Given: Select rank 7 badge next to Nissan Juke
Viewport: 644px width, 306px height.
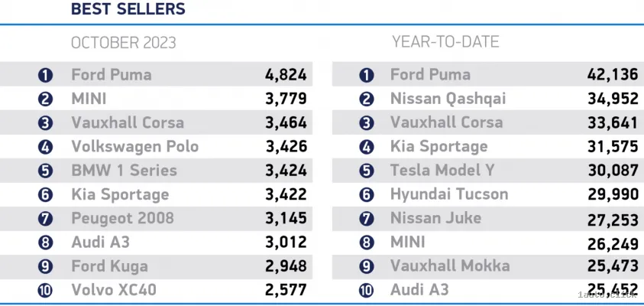Looking at the screenshot, I should pos(367,218).
